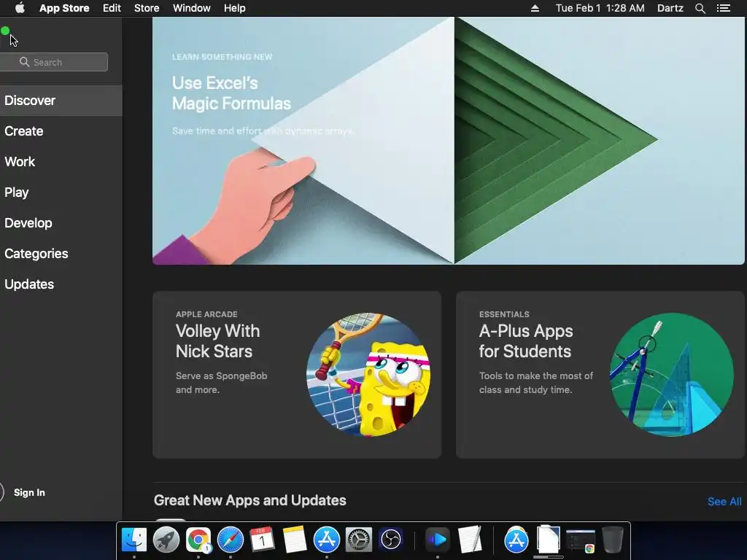
Task: Click the "APPLE ARCADE" label
Action: point(206,314)
